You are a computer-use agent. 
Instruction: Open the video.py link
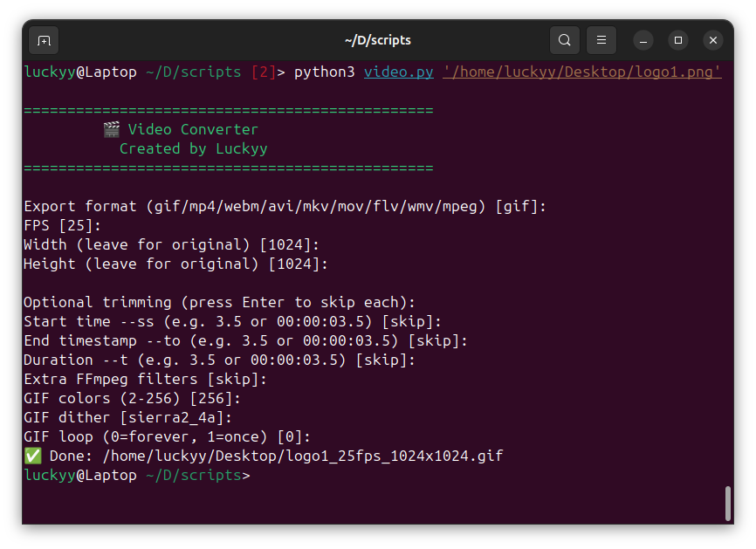(398, 72)
